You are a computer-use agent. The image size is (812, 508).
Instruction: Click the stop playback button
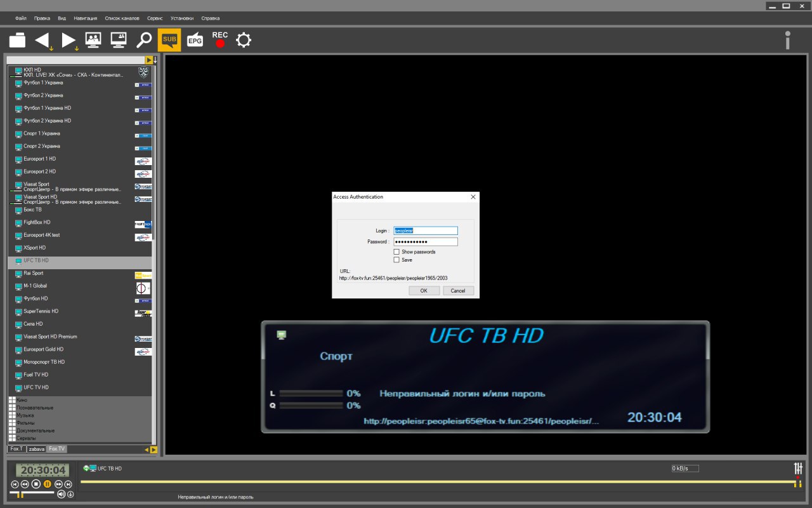coord(36,484)
